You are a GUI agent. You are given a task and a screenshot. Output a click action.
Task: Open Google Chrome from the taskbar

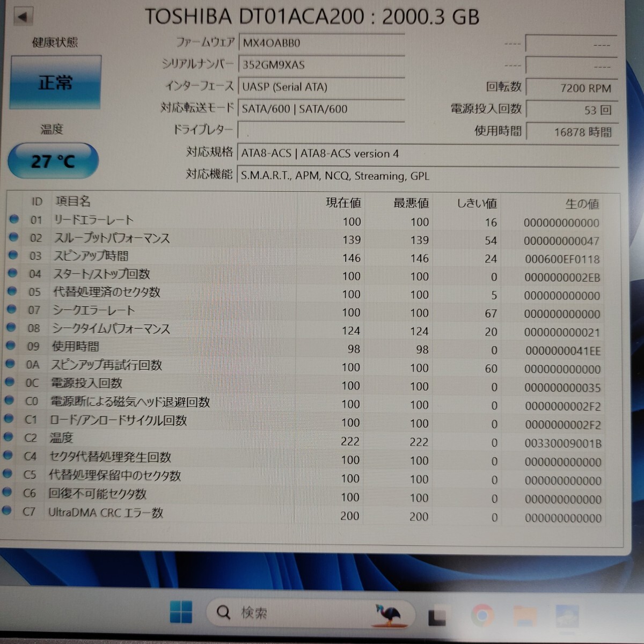(x=482, y=615)
